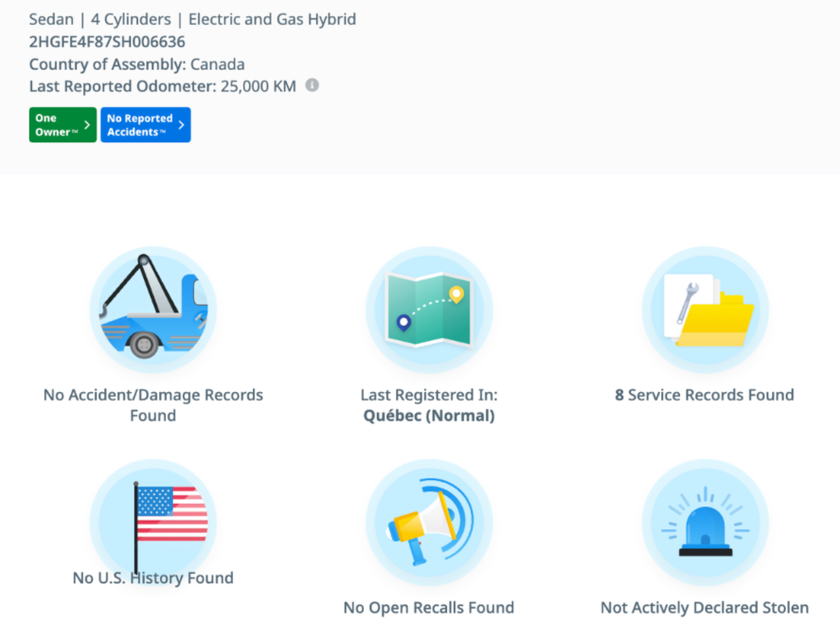Click the tow truck accident icon
The image size is (840, 630).
(x=153, y=309)
